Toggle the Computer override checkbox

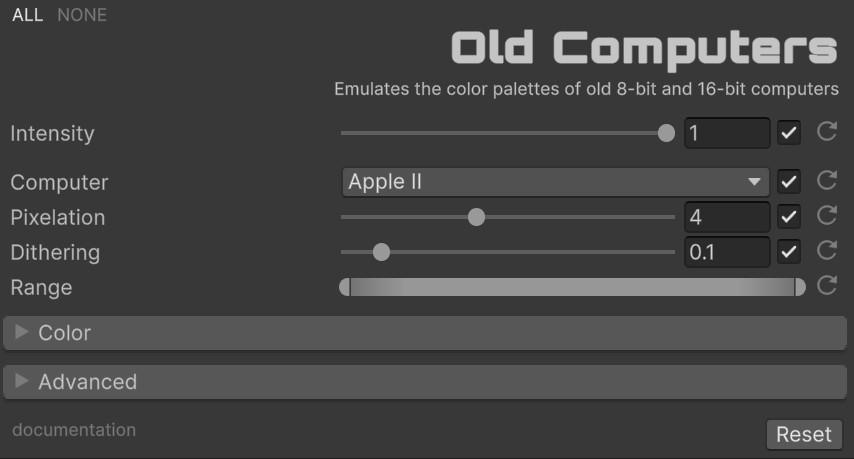789,182
